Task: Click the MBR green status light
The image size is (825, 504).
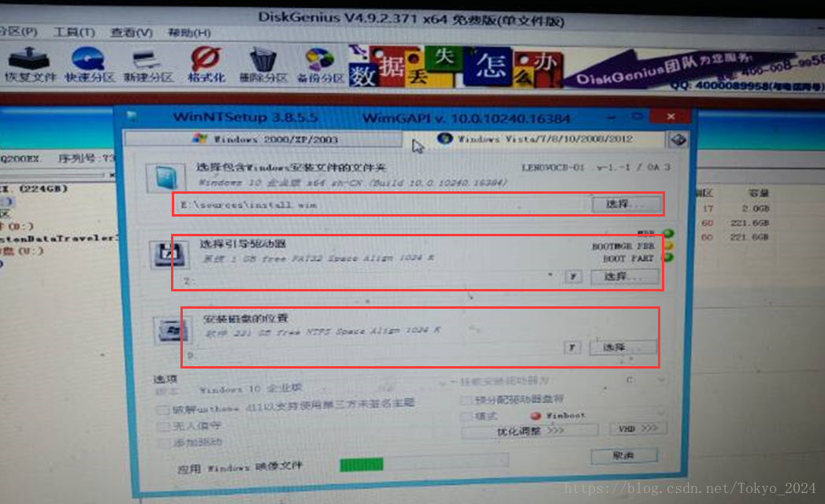Action: pyautogui.click(x=669, y=233)
